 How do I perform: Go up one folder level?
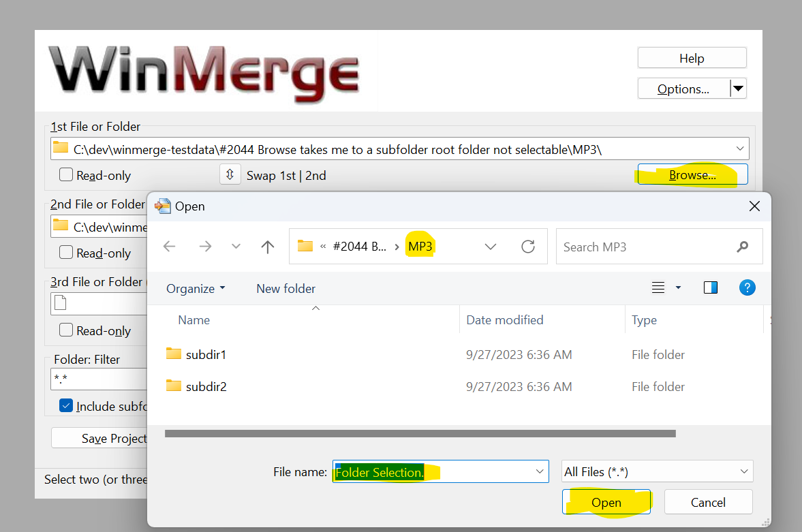[x=268, y=247]
